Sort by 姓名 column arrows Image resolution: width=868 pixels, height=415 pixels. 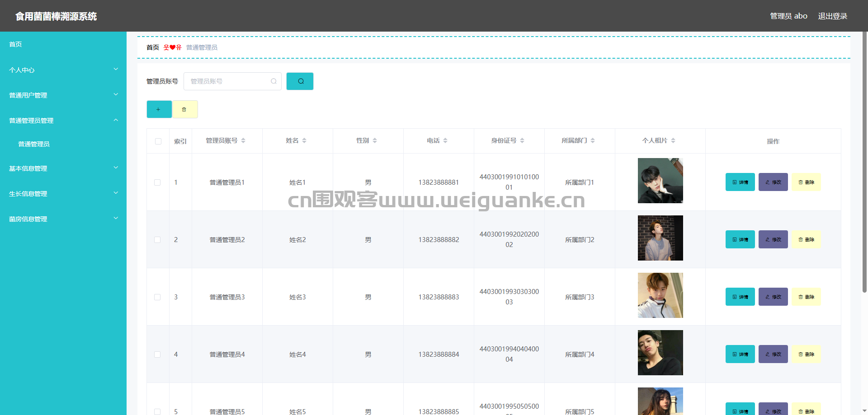[304, 140]
